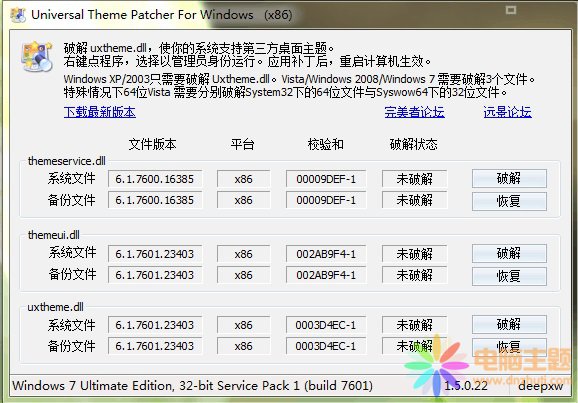Click themeui.dll system status 未破解
This screenshot has height=403, width=578.
tap(414, 254)
